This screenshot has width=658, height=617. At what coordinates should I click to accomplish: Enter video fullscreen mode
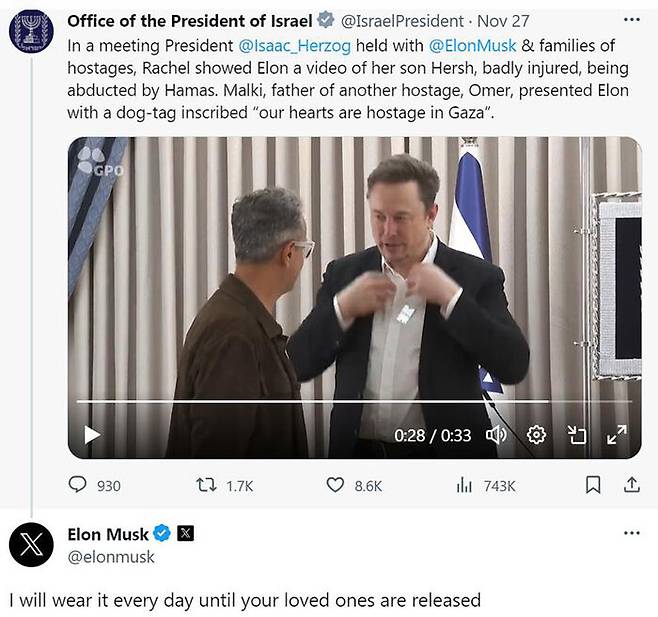[x=617, y=435]
